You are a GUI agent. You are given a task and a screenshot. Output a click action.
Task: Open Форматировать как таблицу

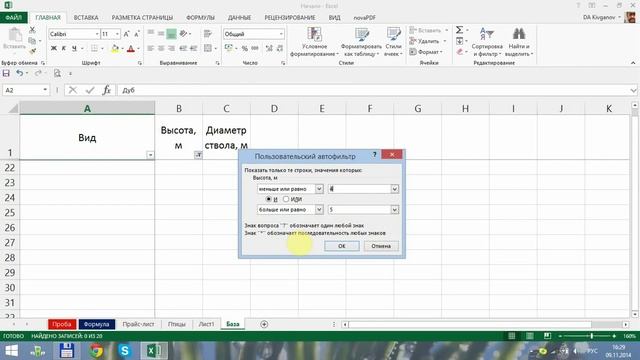pyautogui.click(x=361, y=42)
